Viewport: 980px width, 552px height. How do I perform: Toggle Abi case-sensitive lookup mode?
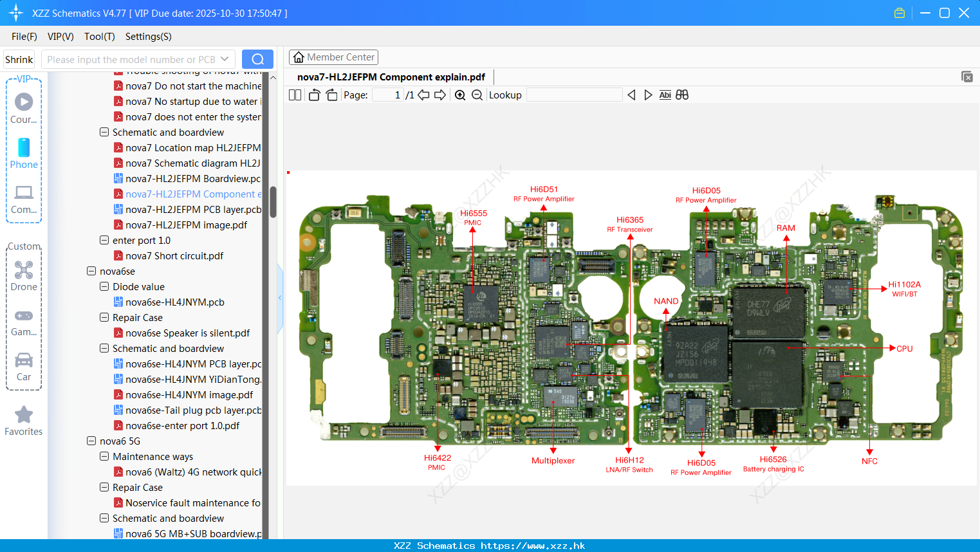coord(665,95)
